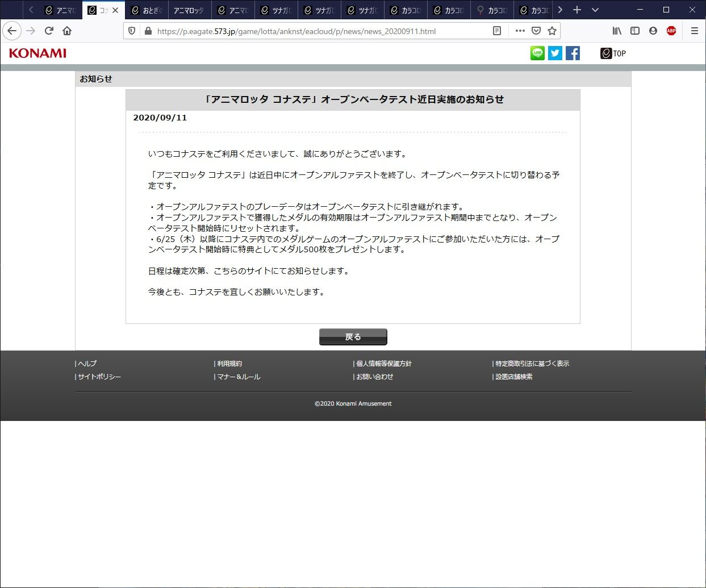Open the 利用規約 footer link
Image resolution: width=706 pixels, height=588 pixels.
[x=229, y=364]
